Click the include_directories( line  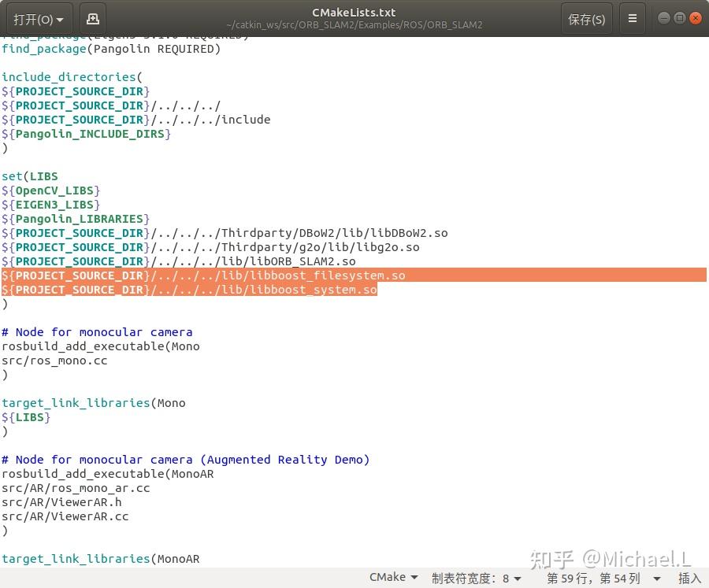tap(72, 77)
